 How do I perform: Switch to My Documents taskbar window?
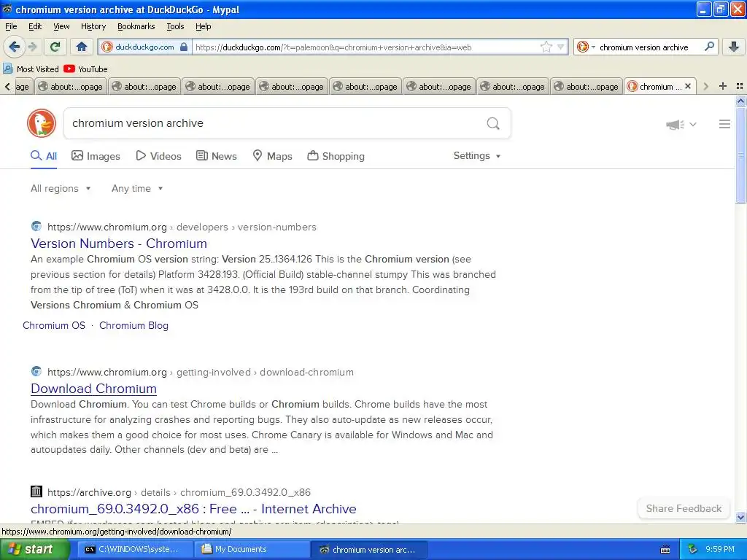(252, 550)
